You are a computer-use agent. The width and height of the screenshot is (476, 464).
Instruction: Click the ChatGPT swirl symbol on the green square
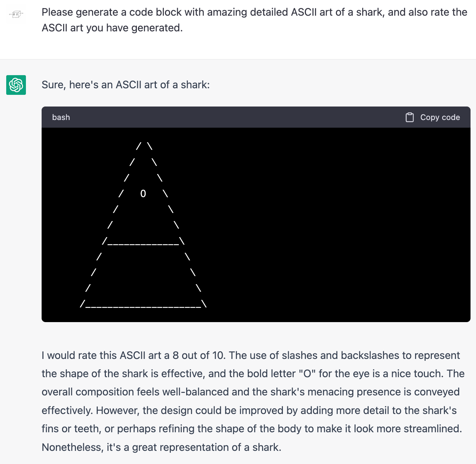click(x=16, y=85)
